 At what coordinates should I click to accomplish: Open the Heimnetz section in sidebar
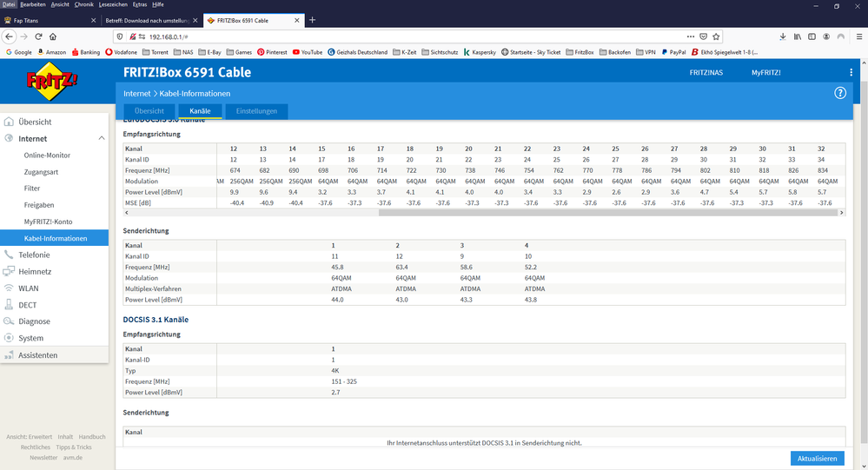click(x=35, y=271)
